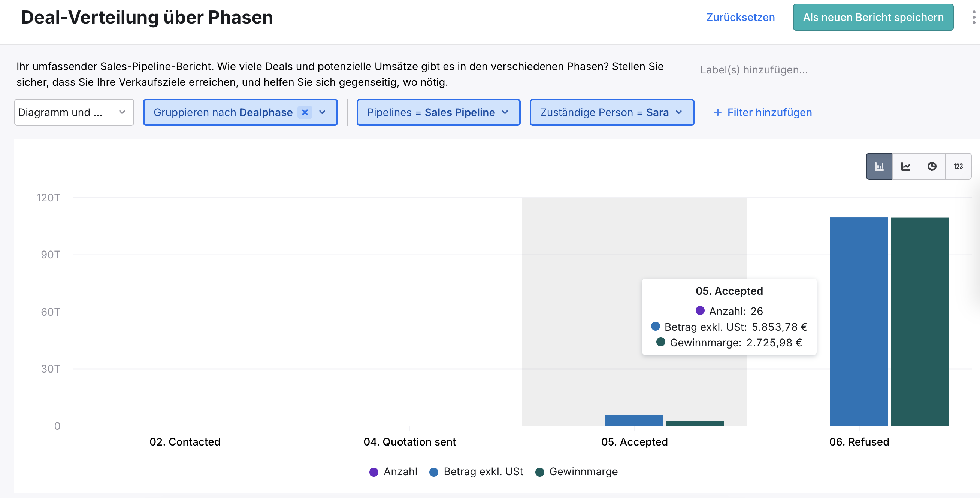Click the plus icon beside Filter hinzufügen
Image resolution: width=980 pixels, height=498 pixels.
point(717,112)
